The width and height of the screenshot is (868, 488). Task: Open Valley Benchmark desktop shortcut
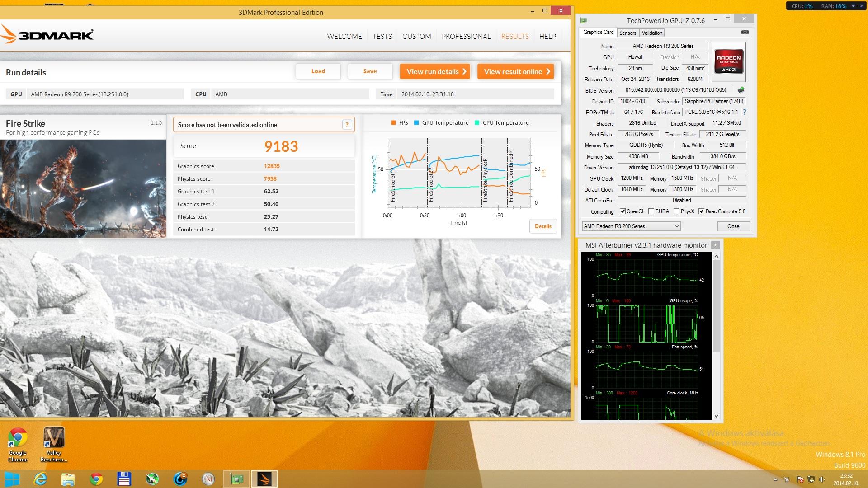pyautogui.click(x=54, y=445)
